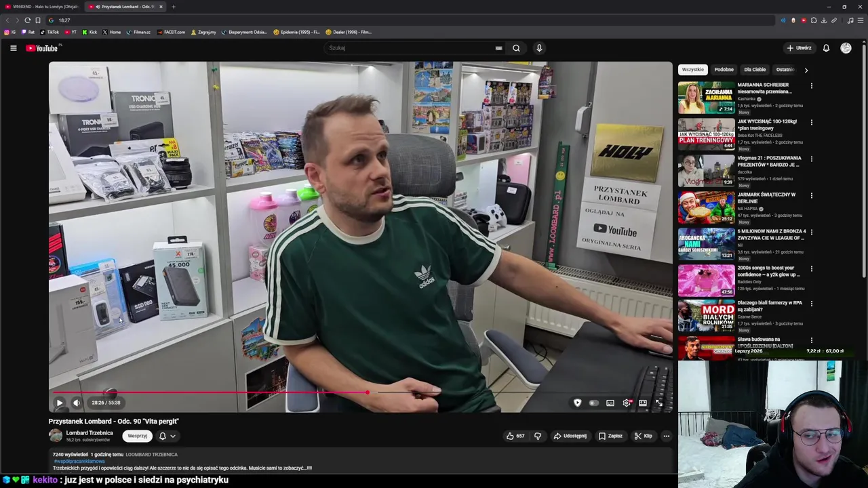Screen dimensions: 868x488
Task: Click the search magnifier button
Action: (516, 48)
